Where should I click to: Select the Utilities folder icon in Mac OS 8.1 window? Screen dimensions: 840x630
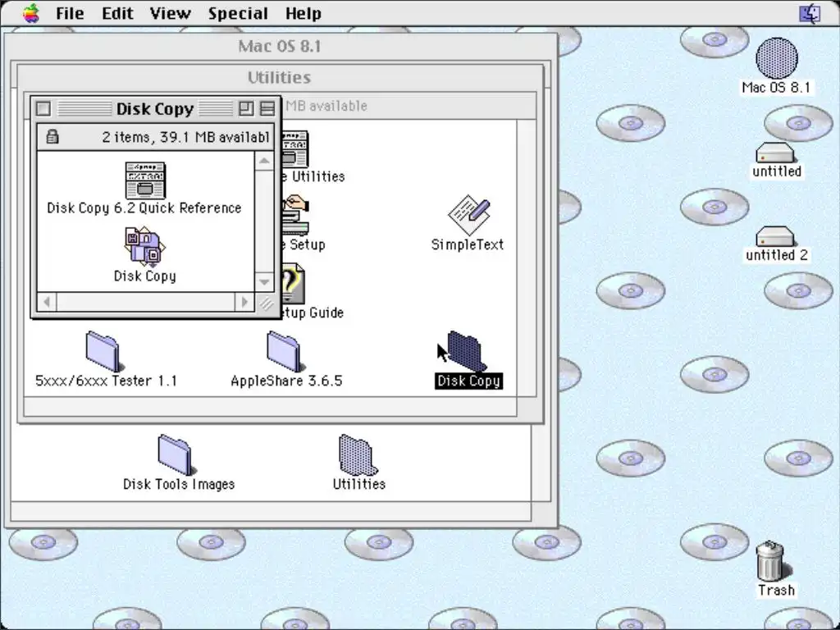358,454
